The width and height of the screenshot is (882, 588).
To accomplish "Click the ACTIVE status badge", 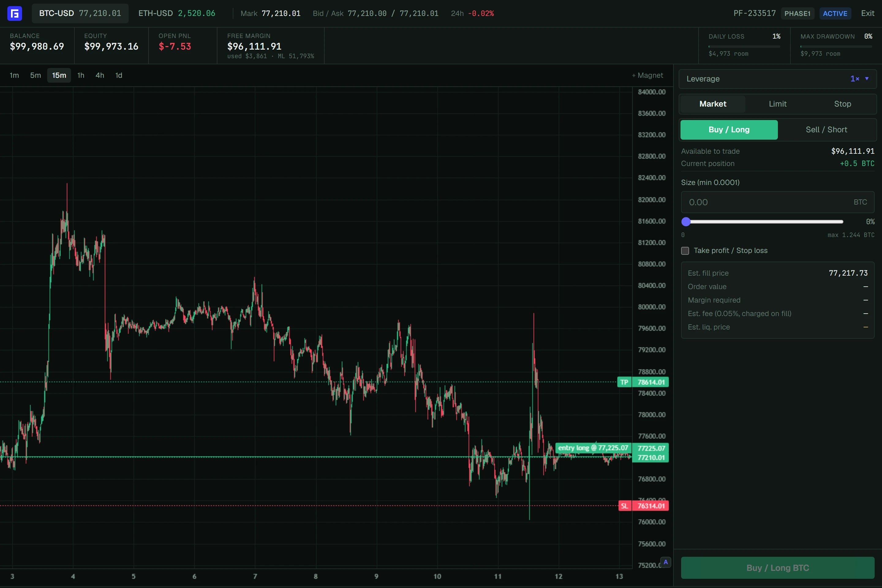I will click(835, 13).
